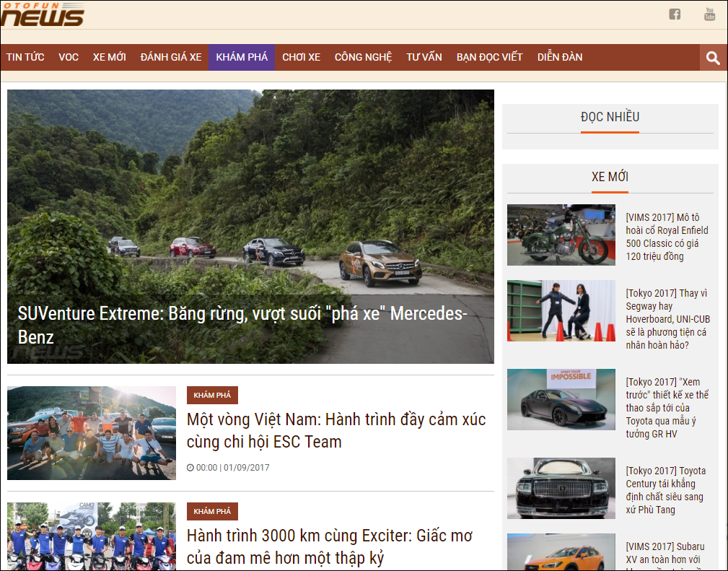Image resolution: width=728 pixels, height=571 pixels.
Task: Click the ESC Team group photo thumbnail
Action: [x=92, y=433]
